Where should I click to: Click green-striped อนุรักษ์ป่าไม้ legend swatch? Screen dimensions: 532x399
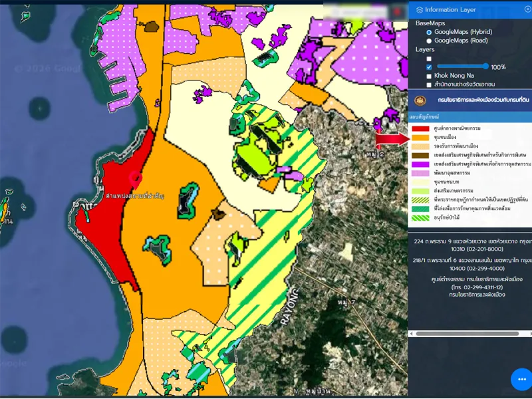[420, 217]
